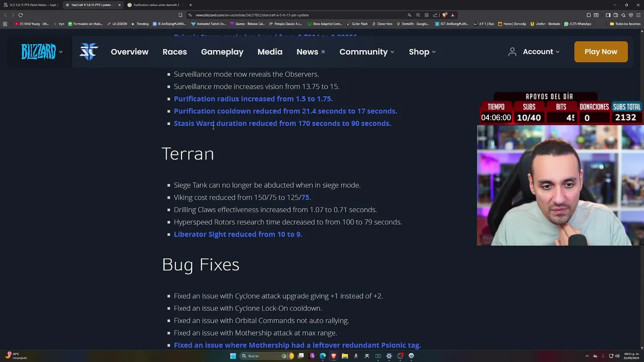Screen dimensions: 644x362
Task: Click the Brave Shields icon in address bar
Action: [444, 15]
